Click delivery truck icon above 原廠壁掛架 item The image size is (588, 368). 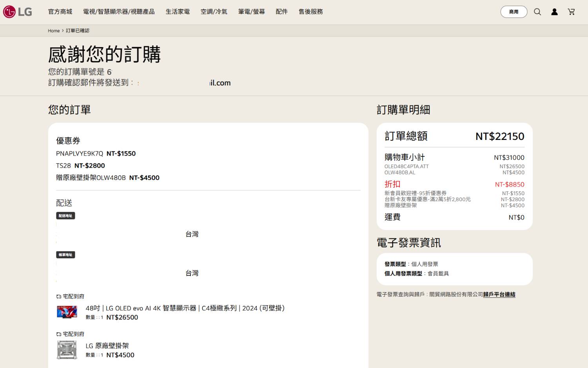pos(59,334)
